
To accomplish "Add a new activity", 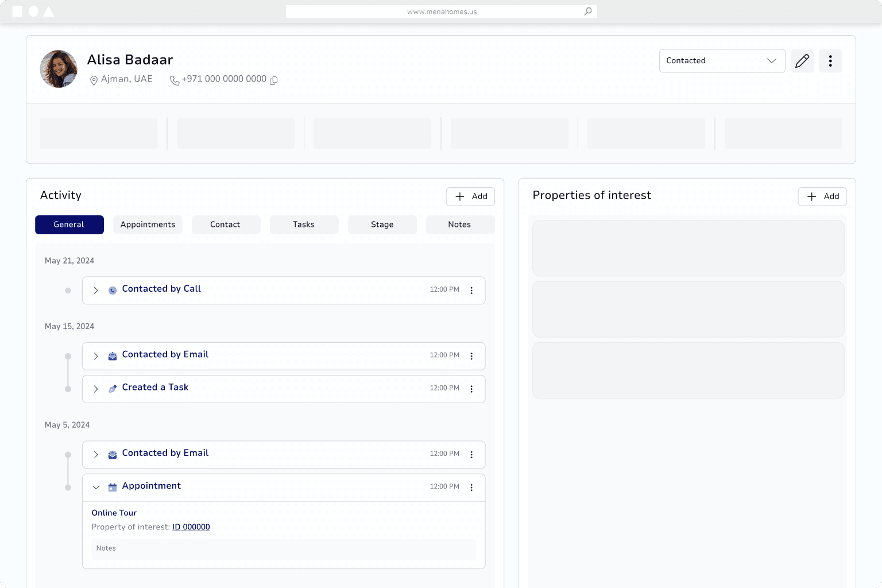I will click(470, 196).
